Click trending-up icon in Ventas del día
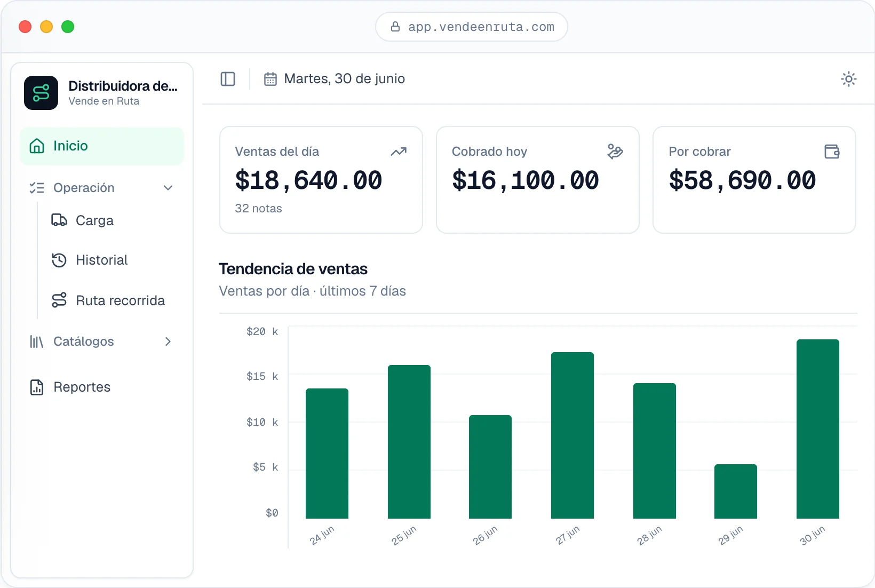 pos(399,152)
